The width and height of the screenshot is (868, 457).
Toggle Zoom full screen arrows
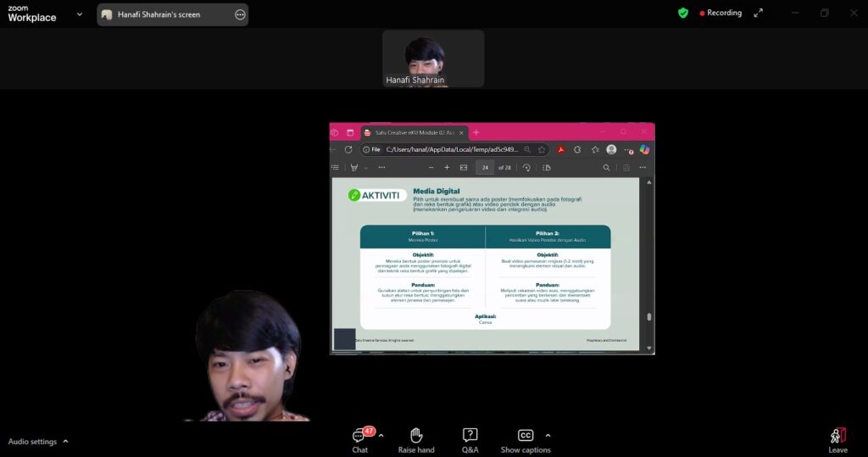point(758,13)
